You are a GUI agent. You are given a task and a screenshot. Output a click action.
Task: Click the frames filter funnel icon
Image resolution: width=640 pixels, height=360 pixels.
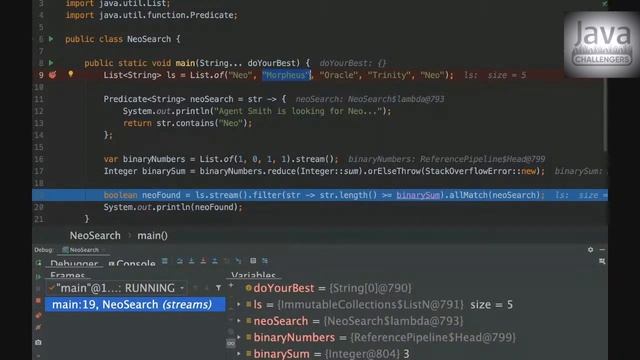(219, 288)
